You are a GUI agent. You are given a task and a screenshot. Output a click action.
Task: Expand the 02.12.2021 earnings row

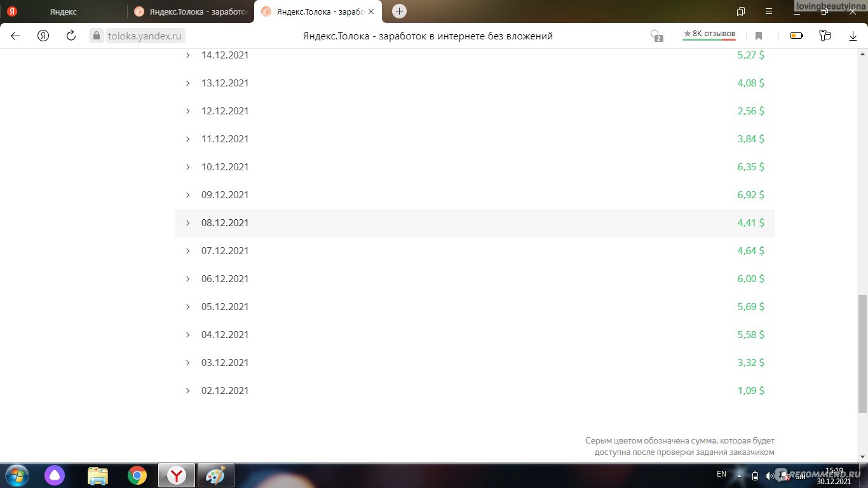tap(475, 391)
